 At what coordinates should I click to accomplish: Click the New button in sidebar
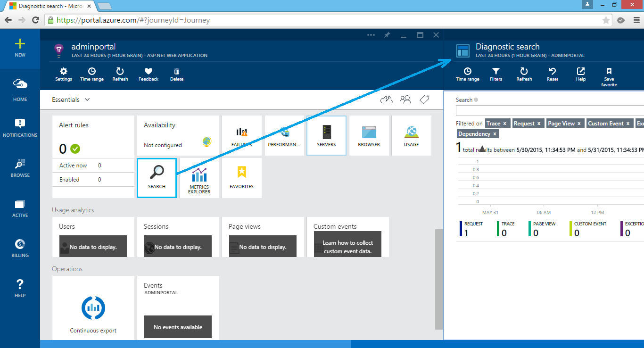[20, 48]
